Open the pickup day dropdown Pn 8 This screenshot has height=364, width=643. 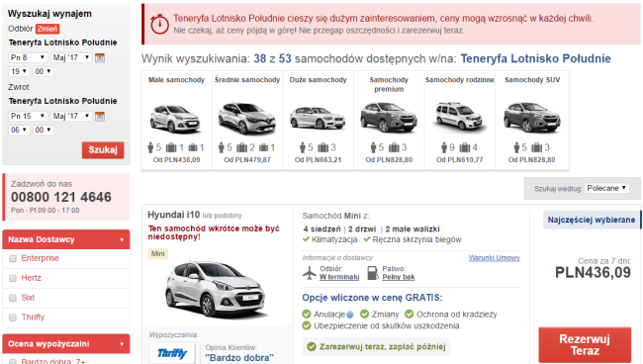coord(28,57)
